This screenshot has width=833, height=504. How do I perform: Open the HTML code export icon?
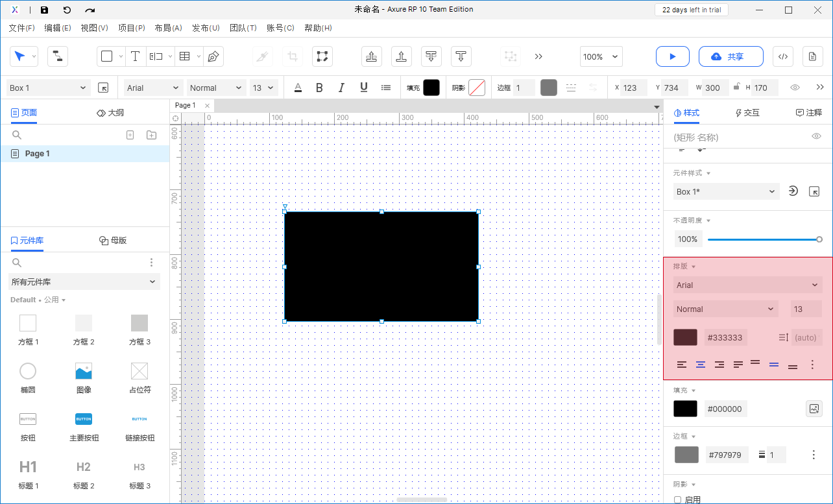(x=783, y=56)
